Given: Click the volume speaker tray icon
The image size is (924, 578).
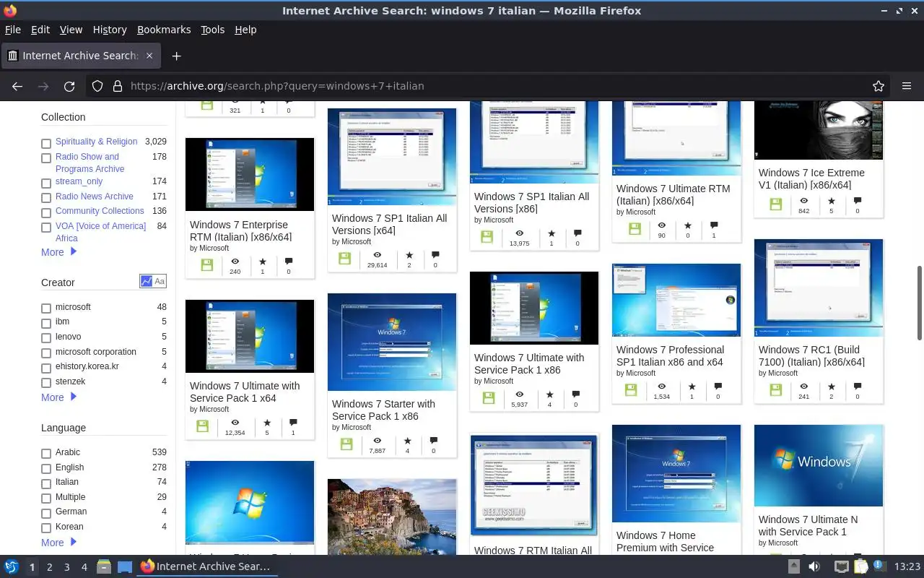Looking at the screenshot, I should click(x=814, y=567).
